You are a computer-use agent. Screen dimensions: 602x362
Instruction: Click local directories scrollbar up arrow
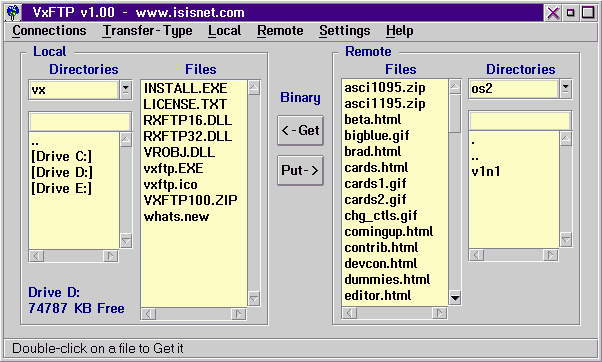click(126, 140)
